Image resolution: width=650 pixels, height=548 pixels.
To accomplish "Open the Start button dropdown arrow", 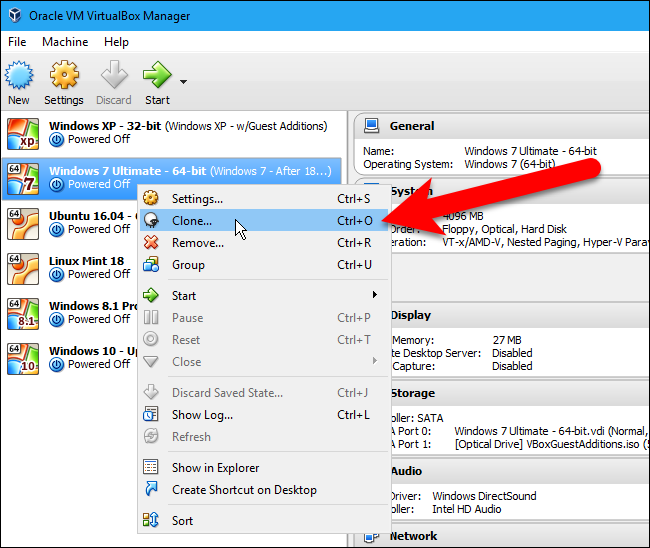I will point(183,82).
